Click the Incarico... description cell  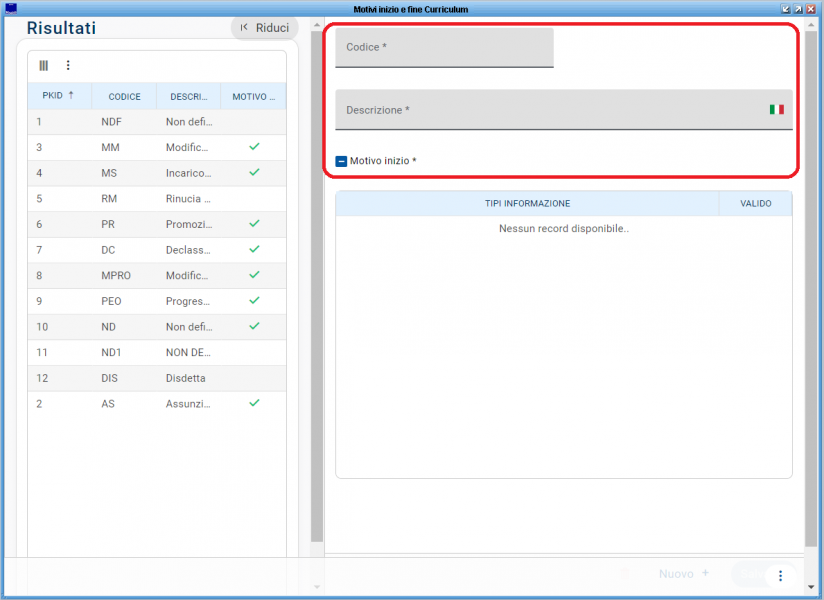pos(189,173)
